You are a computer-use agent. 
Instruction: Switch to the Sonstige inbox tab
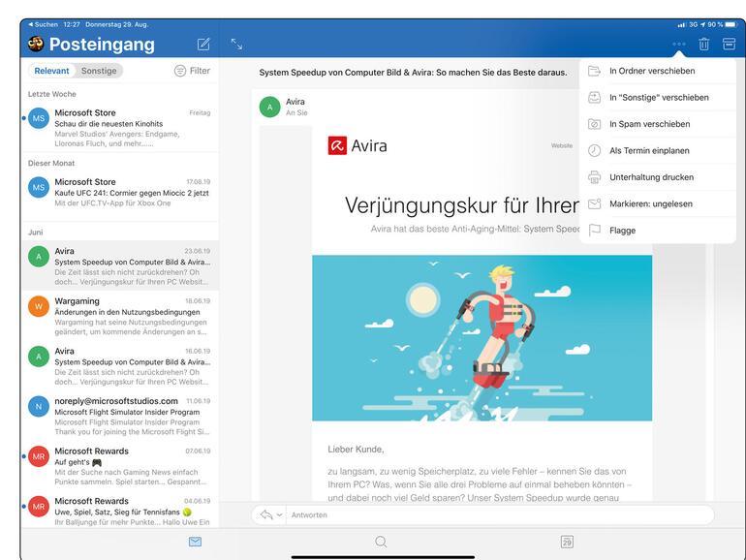99,71
